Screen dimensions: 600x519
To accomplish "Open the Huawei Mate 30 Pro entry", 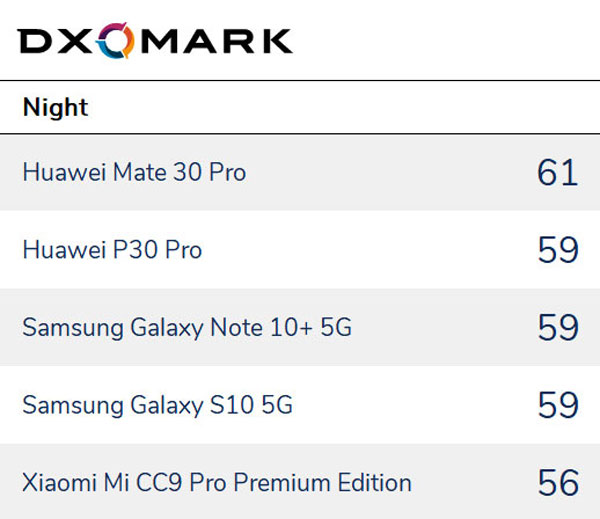I will pyautogui.click(x=134, y=173).
